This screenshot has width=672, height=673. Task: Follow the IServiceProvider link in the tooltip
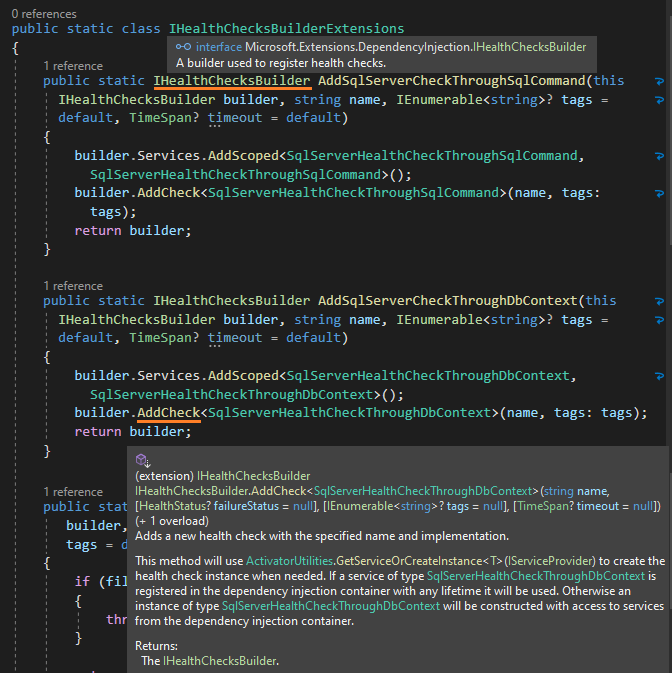(x=548, y=561)
